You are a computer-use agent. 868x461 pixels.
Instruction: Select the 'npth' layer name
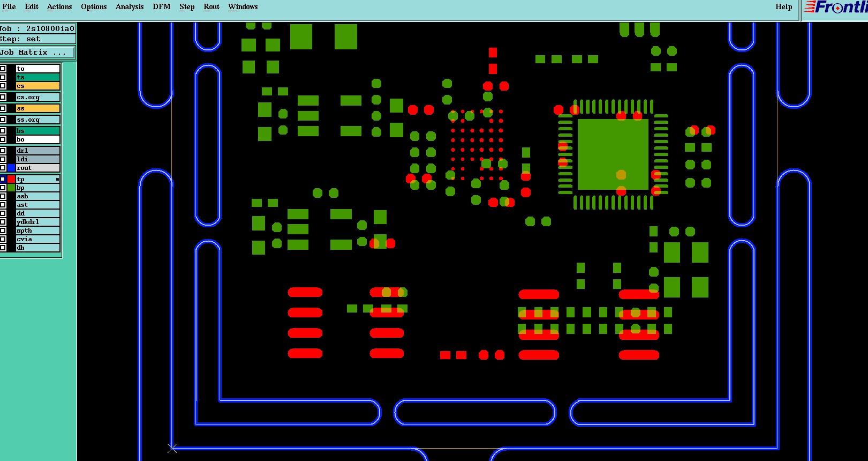[x=37, y=230]
